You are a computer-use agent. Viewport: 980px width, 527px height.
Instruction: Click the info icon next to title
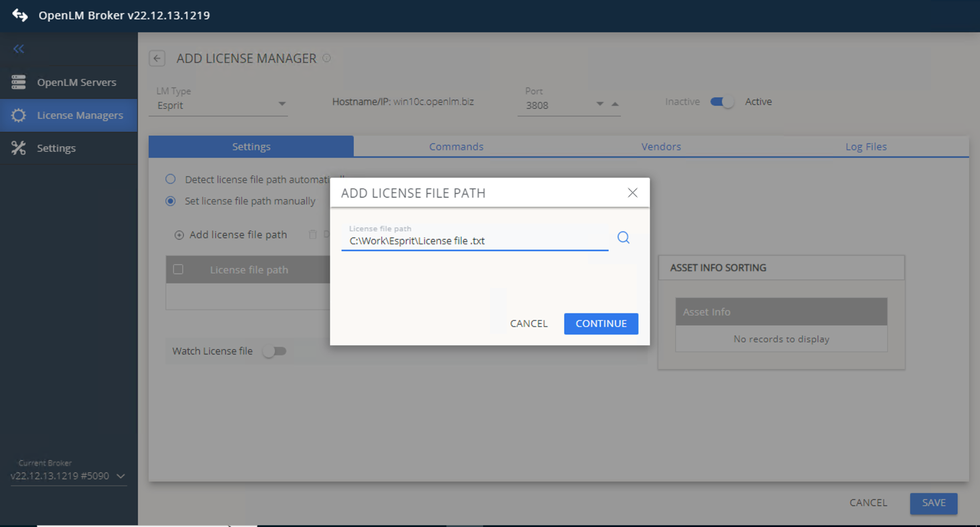point(326,58)
